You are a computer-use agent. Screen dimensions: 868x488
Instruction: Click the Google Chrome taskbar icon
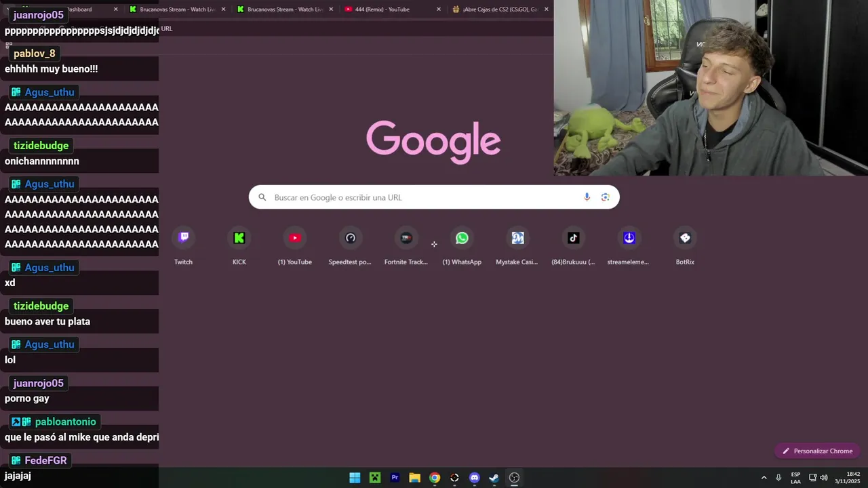click(435, 478)
